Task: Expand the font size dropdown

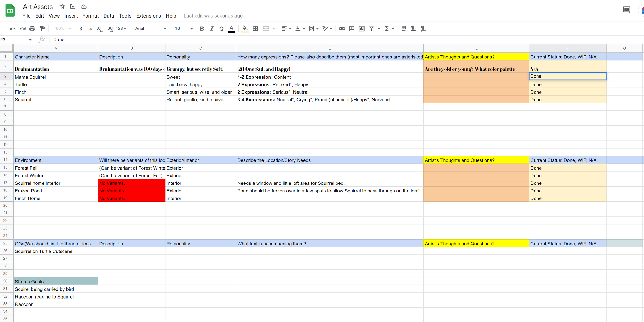Action: point(191,29)
